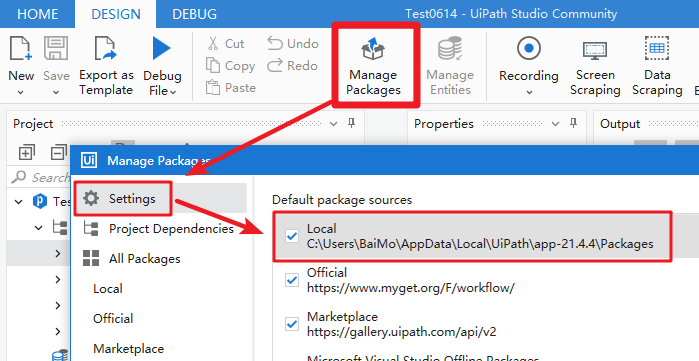
Task: Click the Local packages folder path
Action: click(x=480, y=244)
